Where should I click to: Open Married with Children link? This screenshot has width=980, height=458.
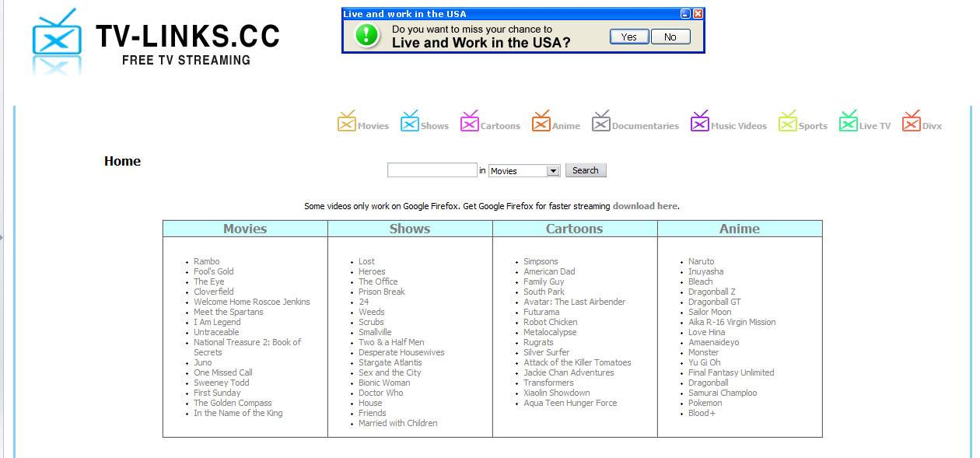(398, 423)
